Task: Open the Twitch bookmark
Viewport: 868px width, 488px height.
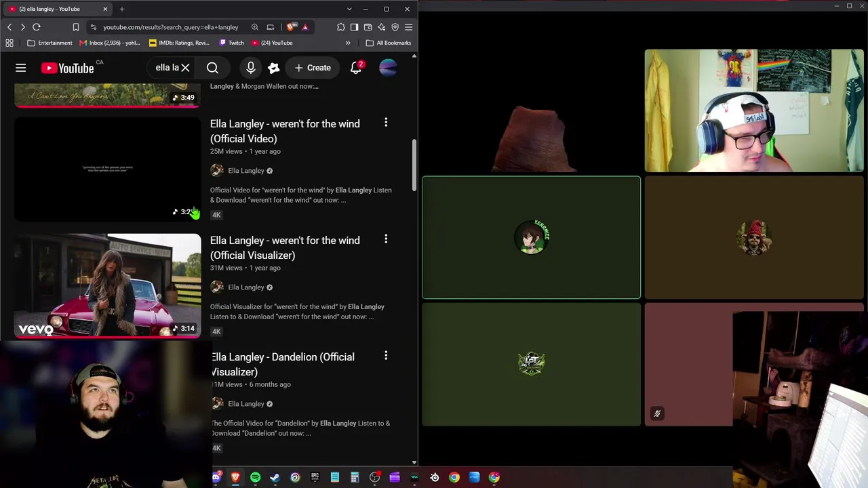Action: point(231,43)
